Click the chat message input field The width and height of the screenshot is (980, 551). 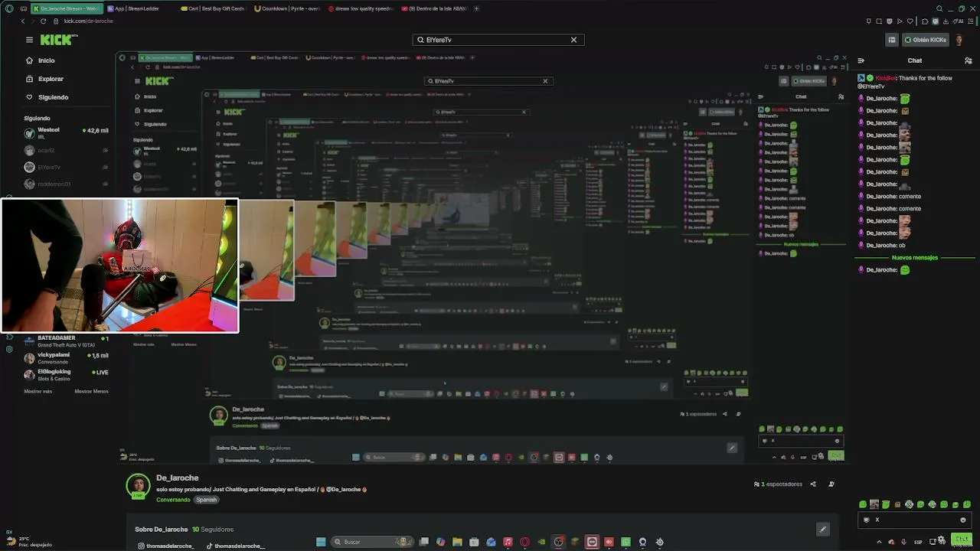915,520
